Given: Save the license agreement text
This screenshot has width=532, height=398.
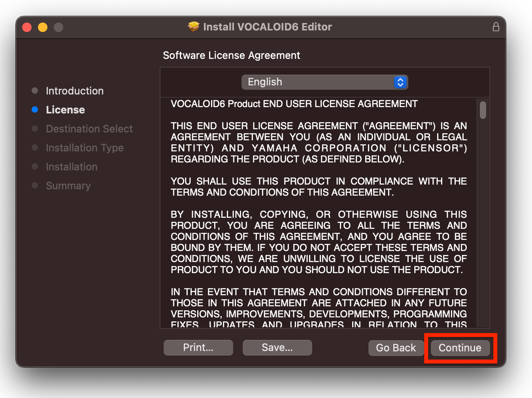Looking at the screenshot, I should [x=277, y=348].
